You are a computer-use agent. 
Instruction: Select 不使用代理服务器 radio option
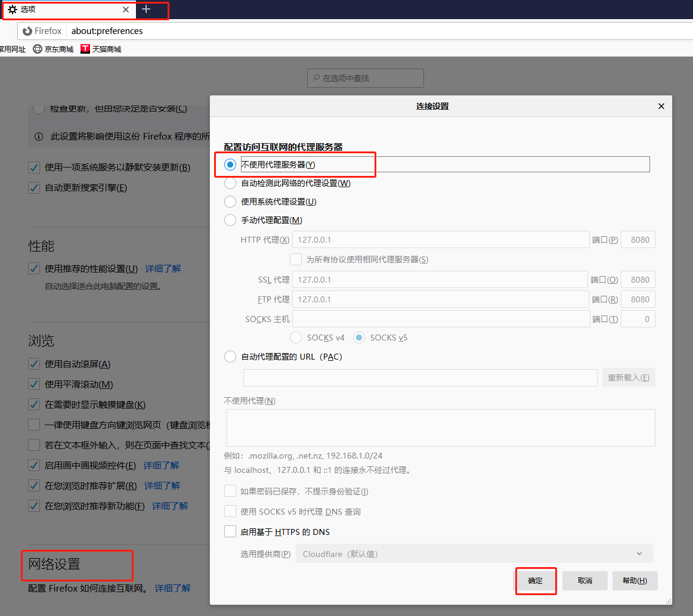pyautogui.click(x=230, y=165)
